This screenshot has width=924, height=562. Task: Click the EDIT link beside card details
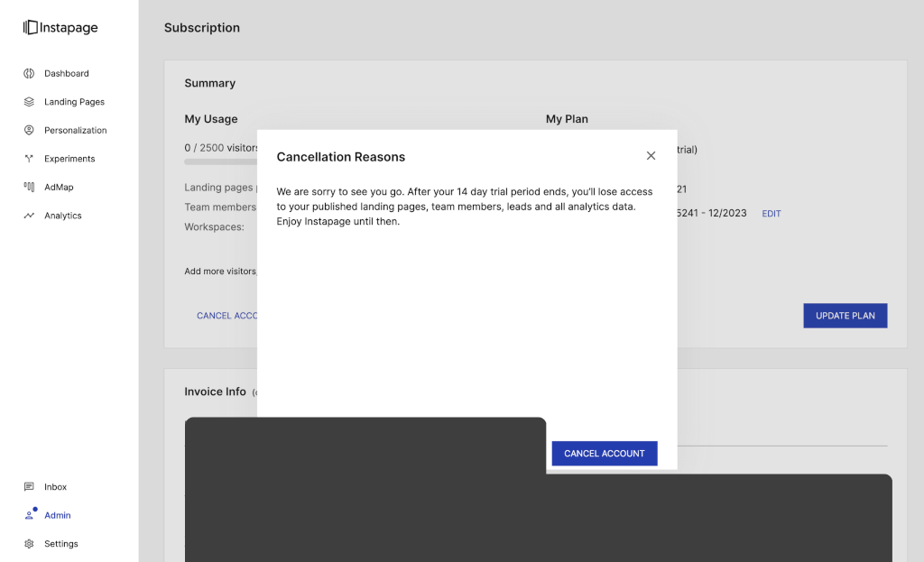point(771,214)
